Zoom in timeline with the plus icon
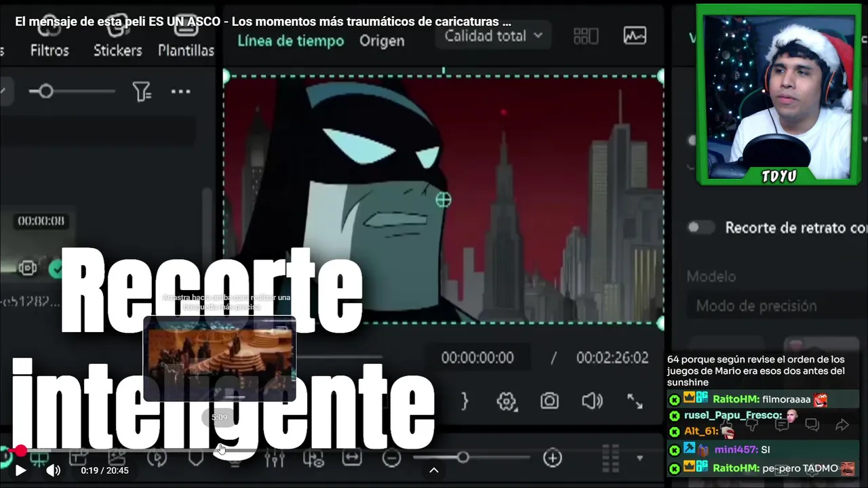Screen dimensions: 868x488 (x=553, y=458)
